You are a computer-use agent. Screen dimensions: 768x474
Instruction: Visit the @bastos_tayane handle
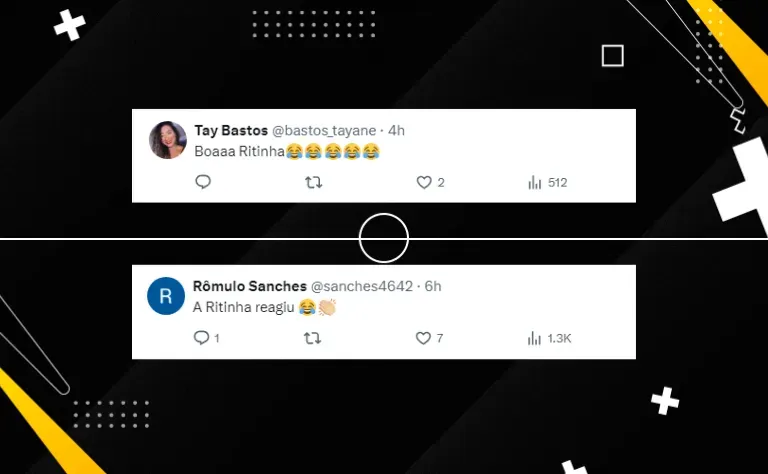pyautogui.click(x=324, y=131)
